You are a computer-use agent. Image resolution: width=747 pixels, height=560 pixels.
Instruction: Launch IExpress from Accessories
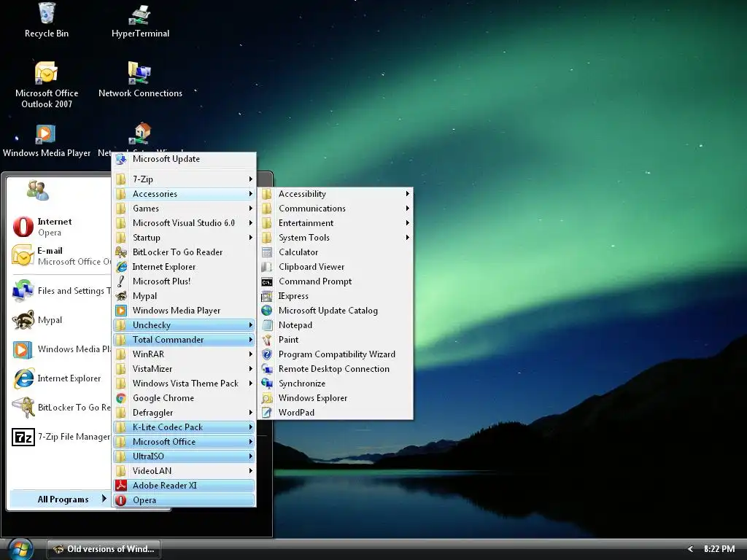point(336,296)
